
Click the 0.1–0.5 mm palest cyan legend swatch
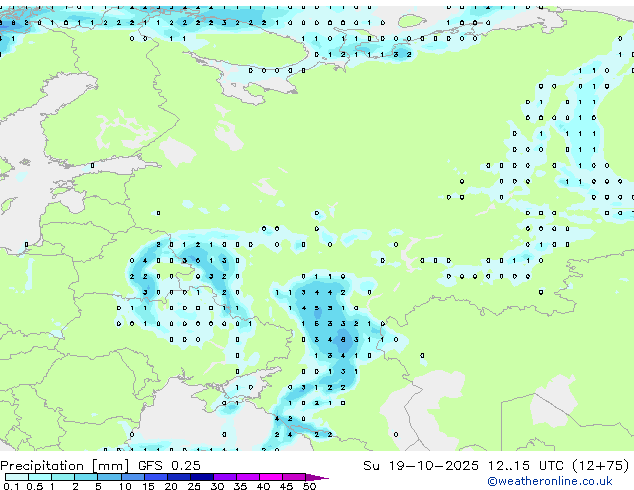coord(17,477)
